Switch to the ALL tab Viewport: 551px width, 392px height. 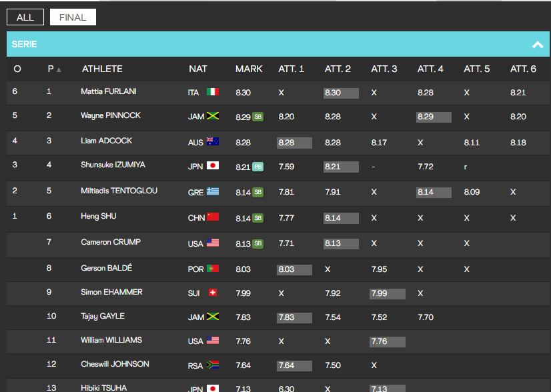coord(25,17)
